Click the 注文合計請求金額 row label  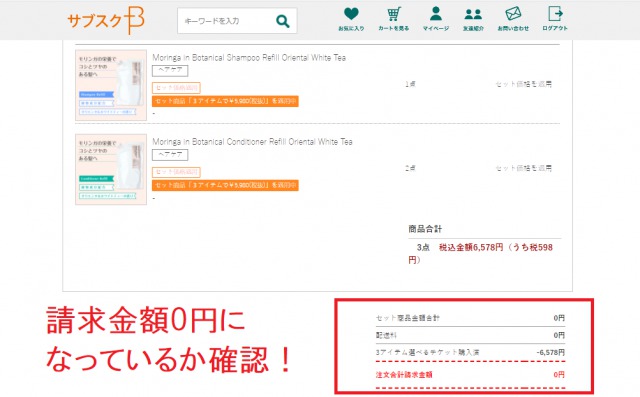tap(404, 375)
